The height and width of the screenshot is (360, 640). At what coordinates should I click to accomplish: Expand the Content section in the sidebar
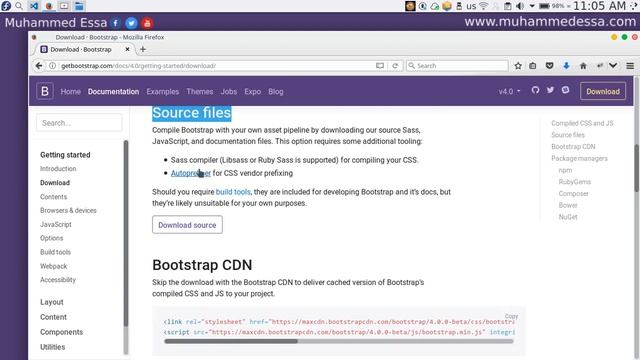tap(53, 317)
